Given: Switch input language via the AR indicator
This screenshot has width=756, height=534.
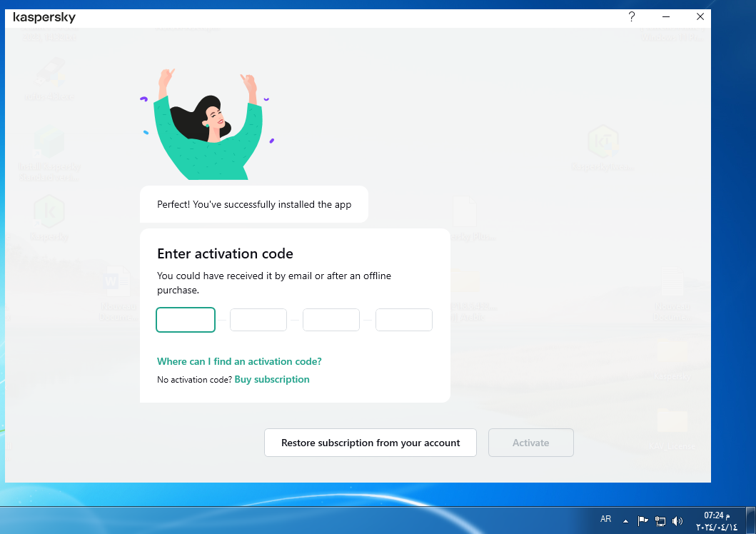Looking at the screenshot, I should click(605, 519).
